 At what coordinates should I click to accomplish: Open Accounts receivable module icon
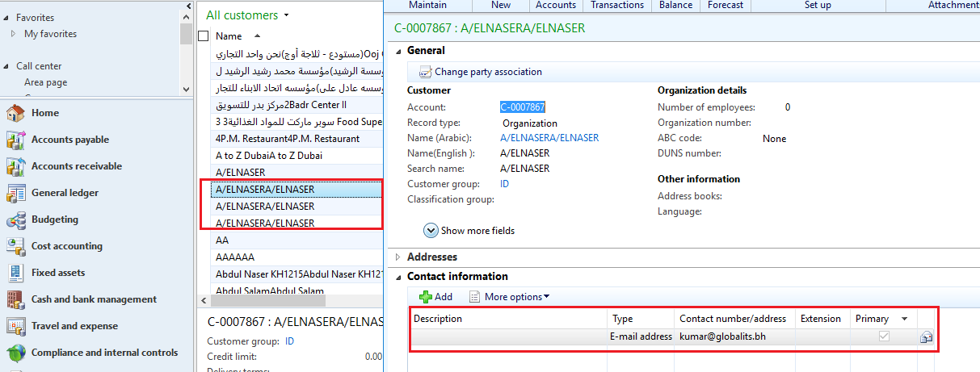tap(15, 167)
